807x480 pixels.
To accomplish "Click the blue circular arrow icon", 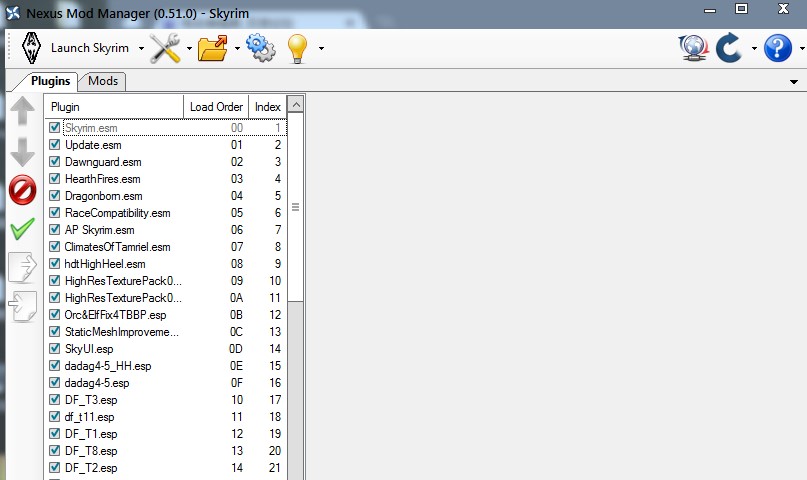I will [729, 48].
